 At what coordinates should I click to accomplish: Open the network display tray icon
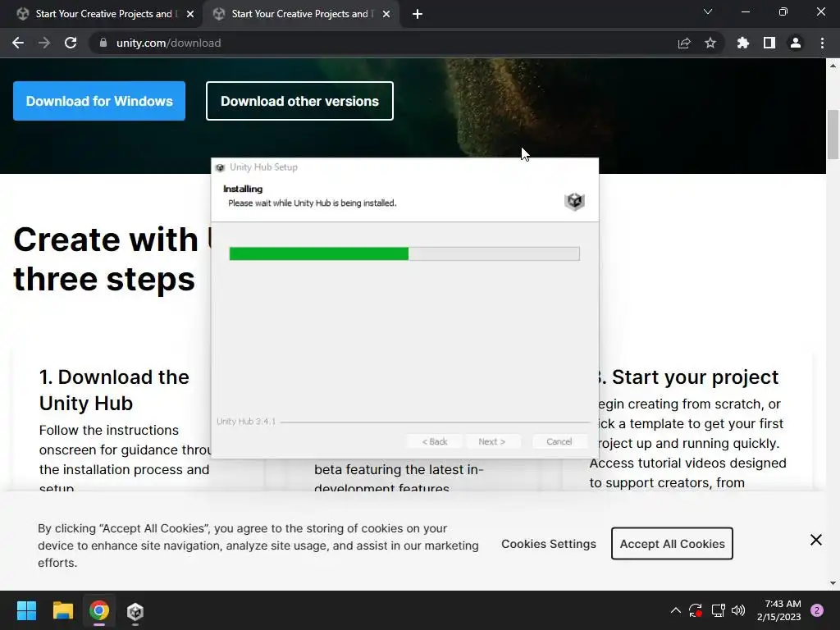(718, 610)
